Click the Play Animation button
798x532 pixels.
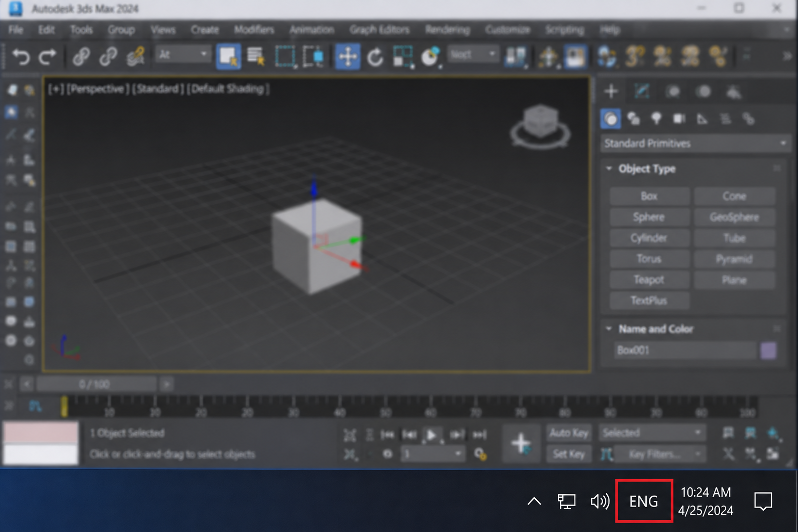tap(431, 434)
